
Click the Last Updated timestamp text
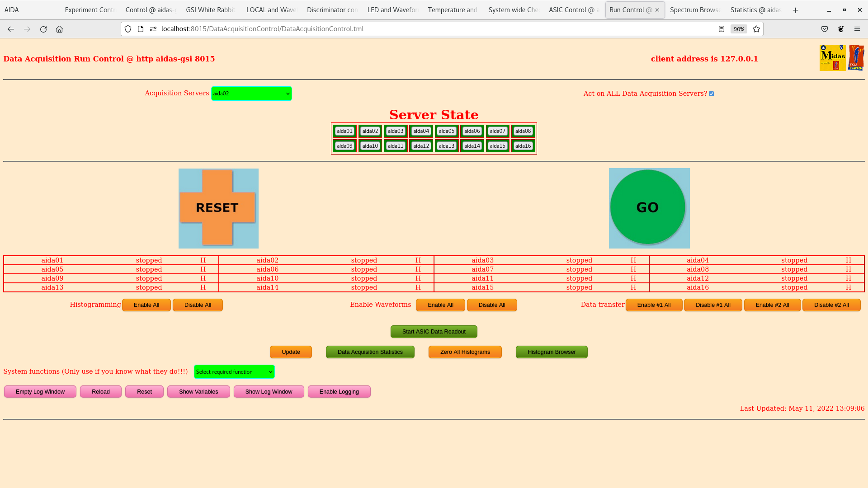pos(802,408)
